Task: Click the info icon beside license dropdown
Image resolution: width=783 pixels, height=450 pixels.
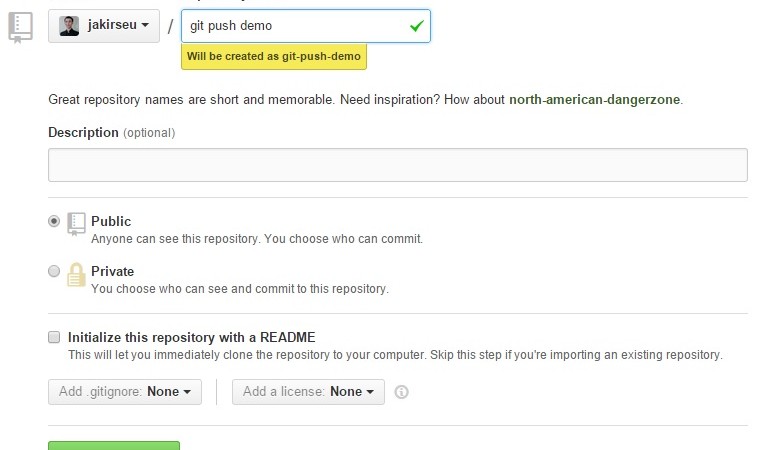Action: tap(402, 393)
